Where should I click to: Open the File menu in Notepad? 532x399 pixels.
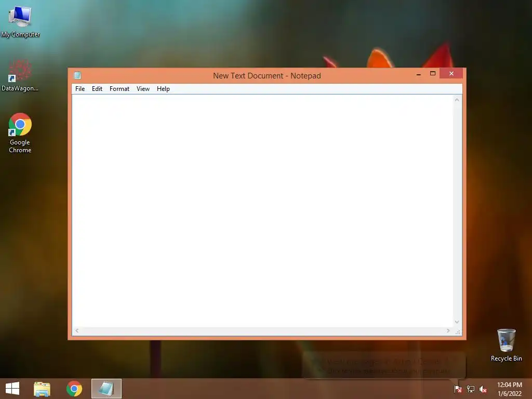tap(80, 89)
